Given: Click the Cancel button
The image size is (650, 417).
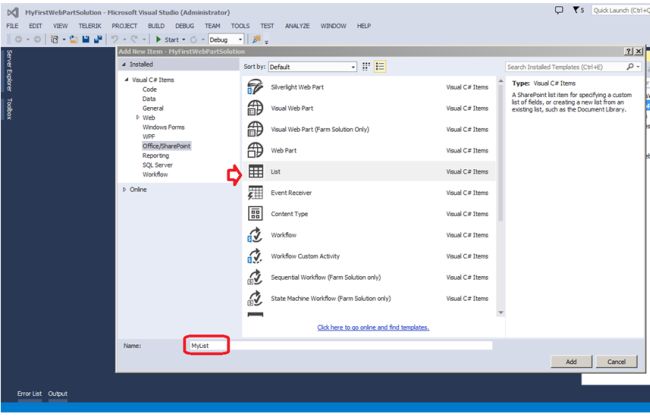Looking at the screenshot, I should point(616,361).
